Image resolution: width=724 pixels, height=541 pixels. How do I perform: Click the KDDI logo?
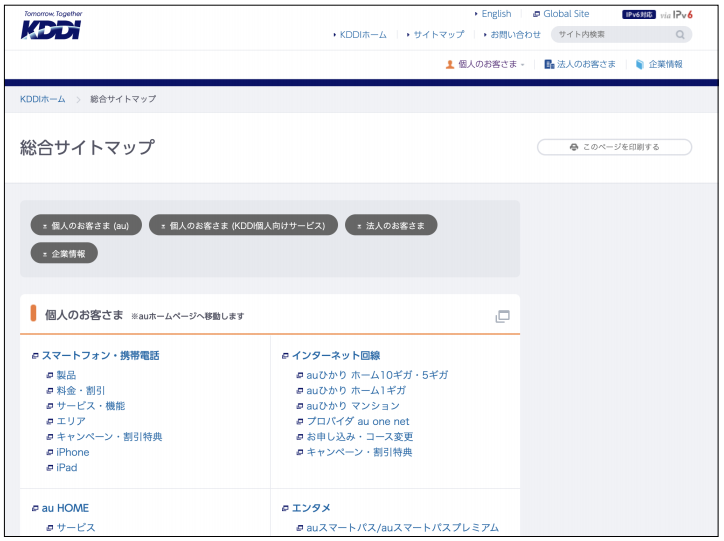51,26
